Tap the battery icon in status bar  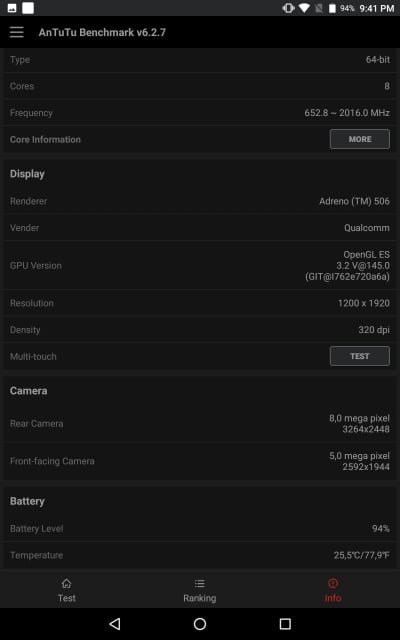332,8
